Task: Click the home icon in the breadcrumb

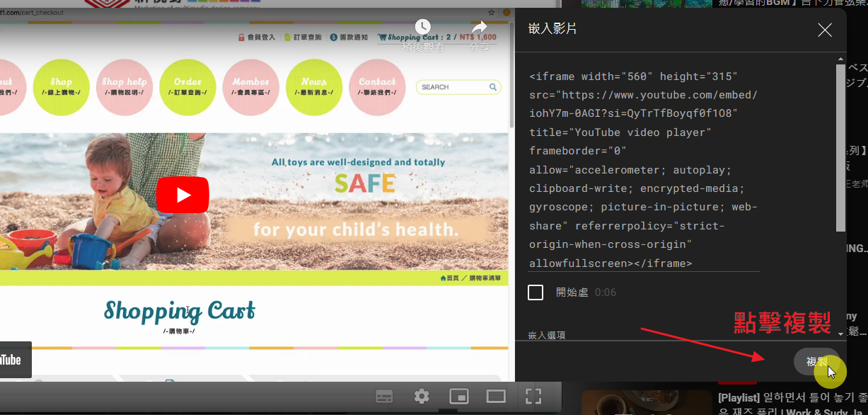Action: [x=443, y=278]
